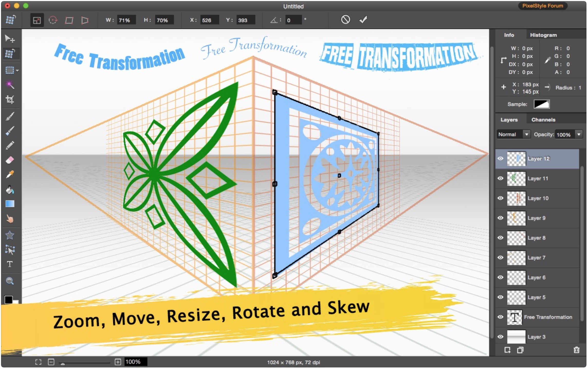
Task: Select the Crop tool
Action: point(10,100)
